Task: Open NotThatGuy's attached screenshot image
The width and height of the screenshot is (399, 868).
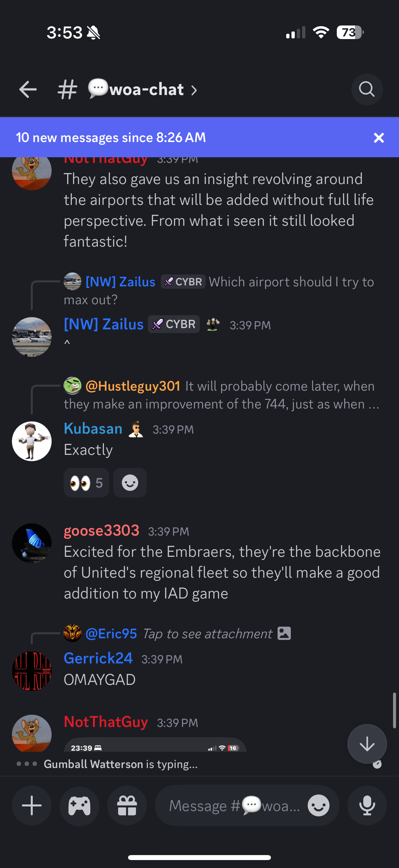Action: pos(155,745)
